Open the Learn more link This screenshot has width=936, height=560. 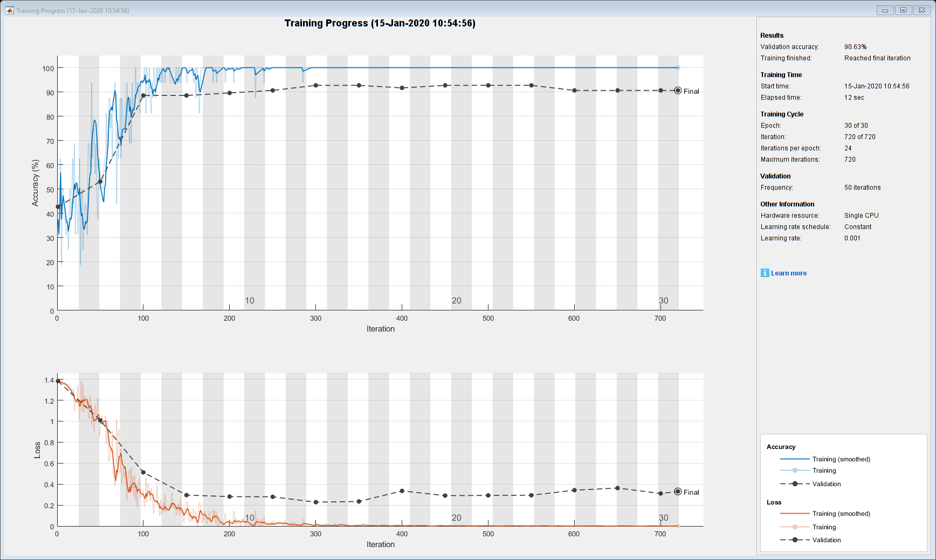coord(789,273)
